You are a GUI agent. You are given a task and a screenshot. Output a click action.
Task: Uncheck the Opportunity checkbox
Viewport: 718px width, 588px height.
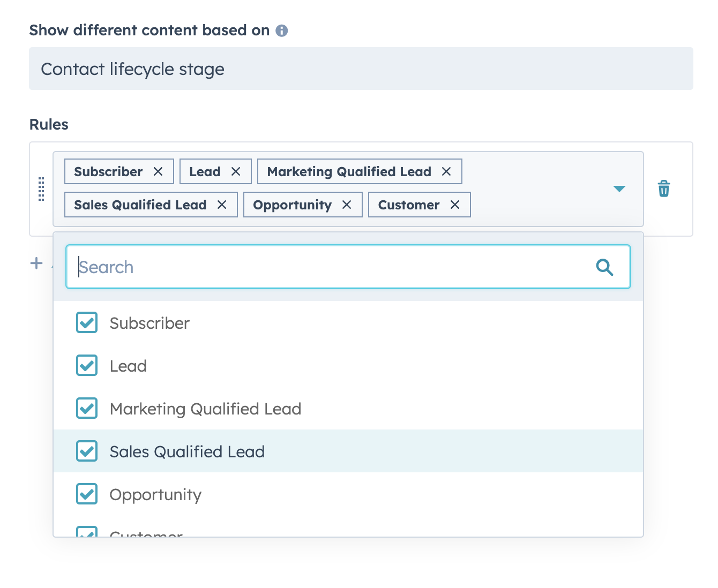coord(86,494)
